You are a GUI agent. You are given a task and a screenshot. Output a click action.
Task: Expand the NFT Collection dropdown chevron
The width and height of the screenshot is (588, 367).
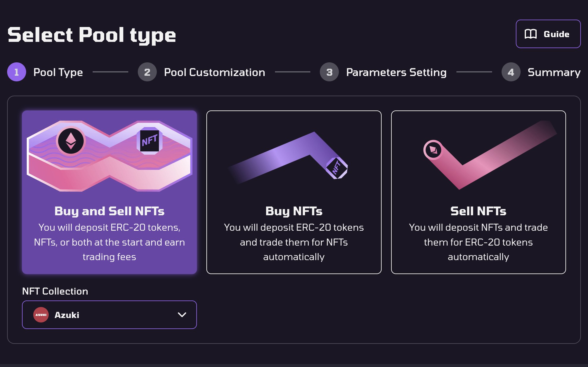coord(182,315)
